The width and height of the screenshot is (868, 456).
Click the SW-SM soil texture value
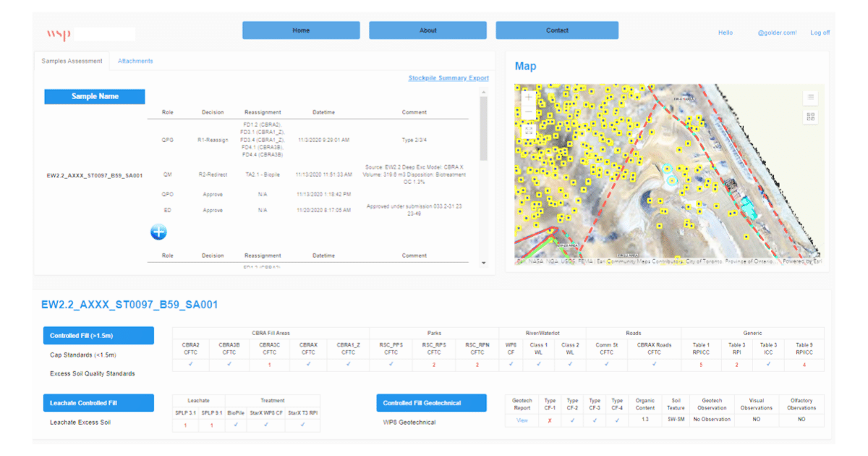tap(676, 420)
